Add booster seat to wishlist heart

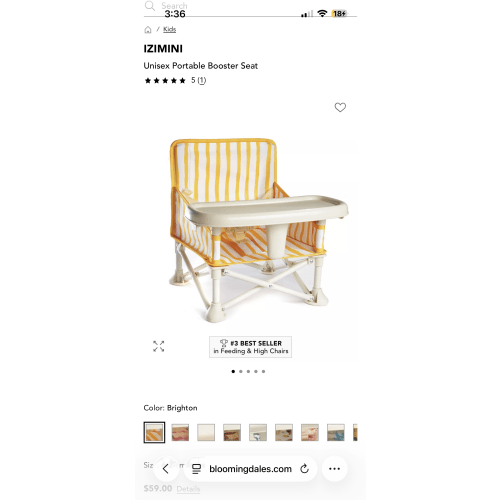pyautogui.click(x=340, y=107)
